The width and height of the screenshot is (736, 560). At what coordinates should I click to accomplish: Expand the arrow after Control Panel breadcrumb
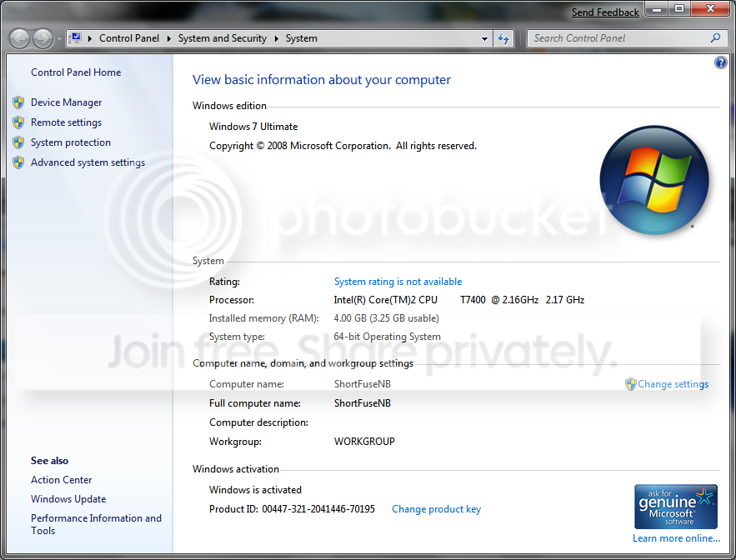click(x=169, y=38)
